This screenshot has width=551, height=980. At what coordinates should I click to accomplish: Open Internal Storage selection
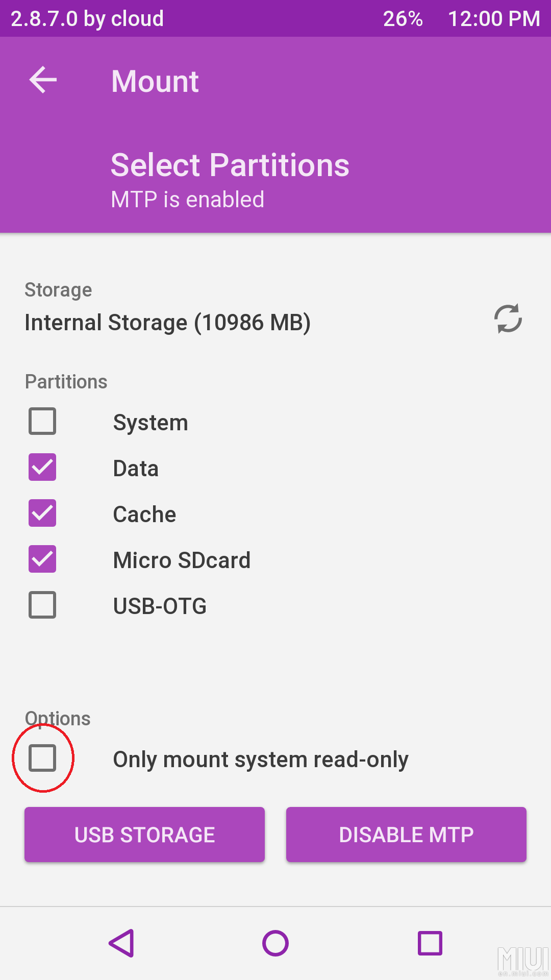point(167,323)
